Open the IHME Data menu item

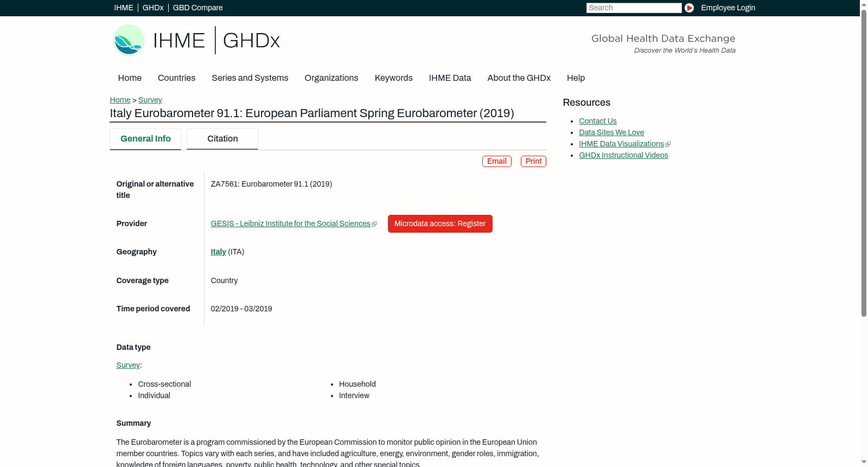click(450, 78)
